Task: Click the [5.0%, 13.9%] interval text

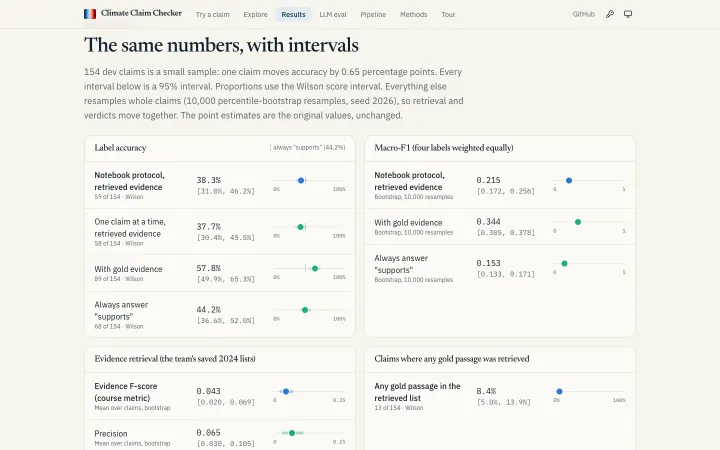Action: (x=503, y=402)
